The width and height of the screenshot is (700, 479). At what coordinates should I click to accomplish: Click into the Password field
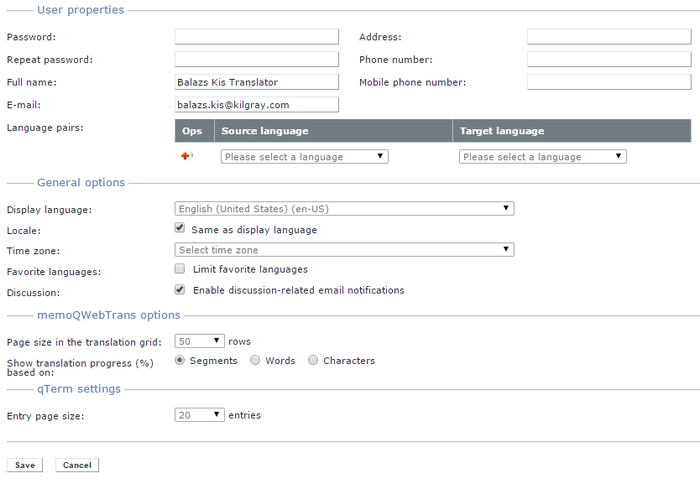(257, 37)
